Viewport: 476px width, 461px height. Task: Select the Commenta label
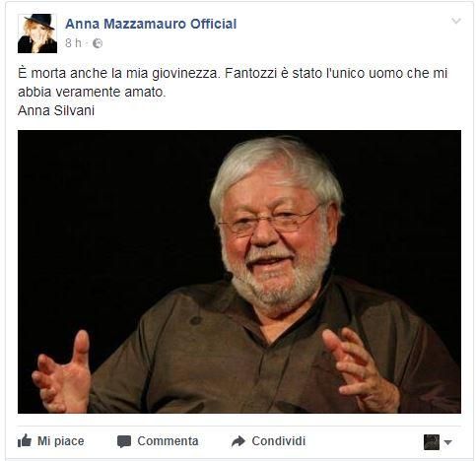(168, 441)
